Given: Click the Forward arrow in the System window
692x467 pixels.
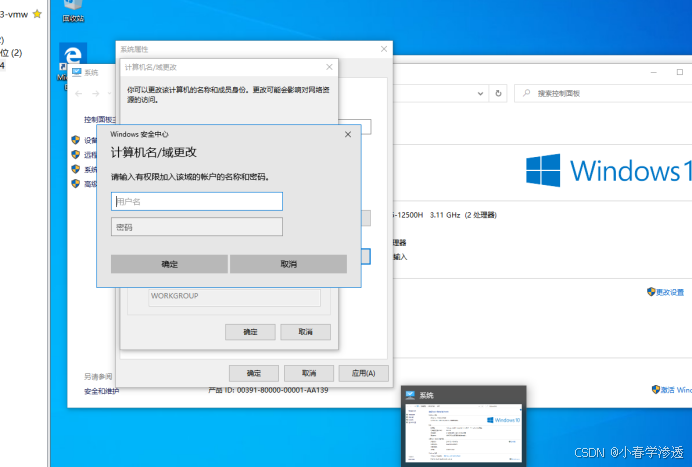Looking at the screenshot, I should pyautogui.click(x=96, y=94).
